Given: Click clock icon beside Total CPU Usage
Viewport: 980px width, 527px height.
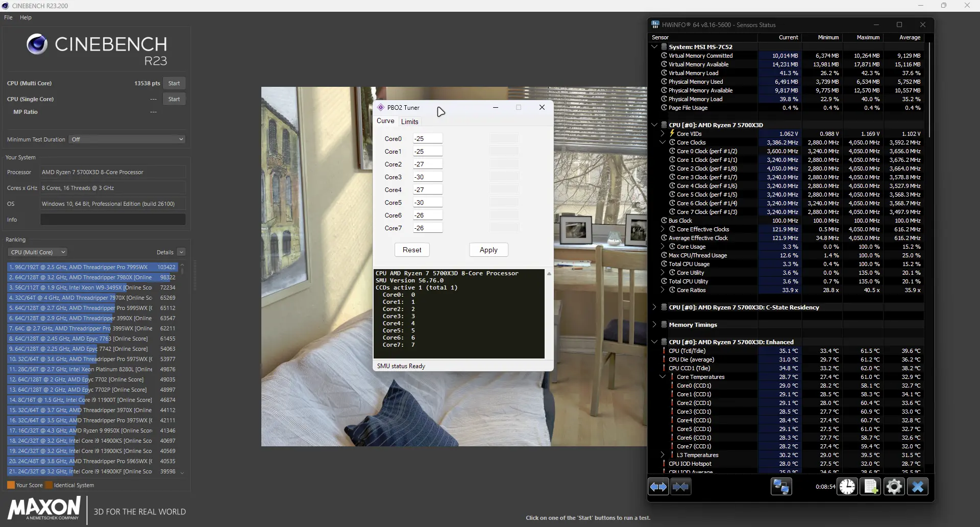Looking at the screenshot, I should point(664,264).
